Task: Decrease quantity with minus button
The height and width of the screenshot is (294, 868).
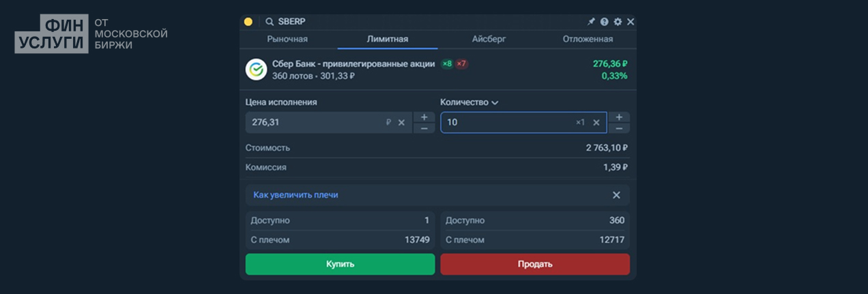Action: (x=619, y=128)
